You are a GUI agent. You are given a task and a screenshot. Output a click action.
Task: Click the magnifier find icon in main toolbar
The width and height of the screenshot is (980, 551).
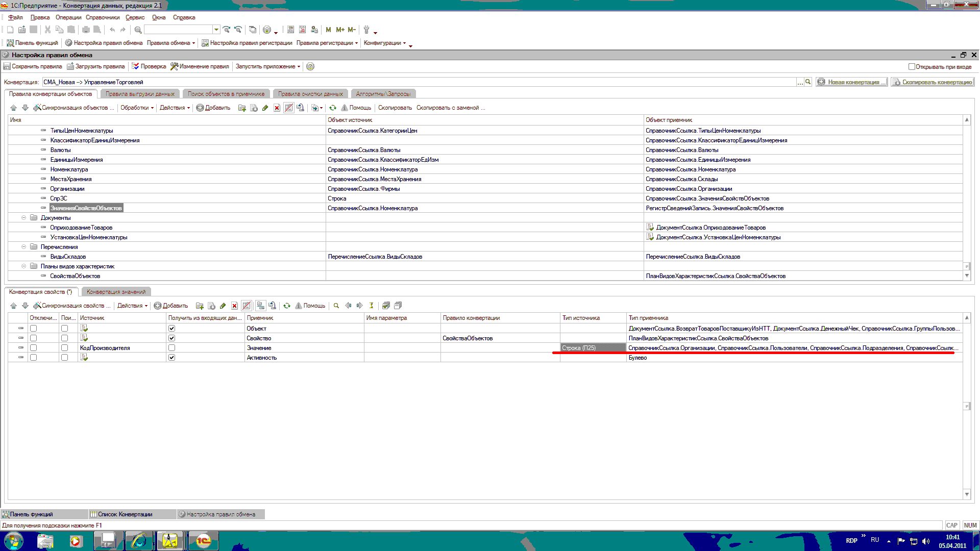(x=138, y=30)
